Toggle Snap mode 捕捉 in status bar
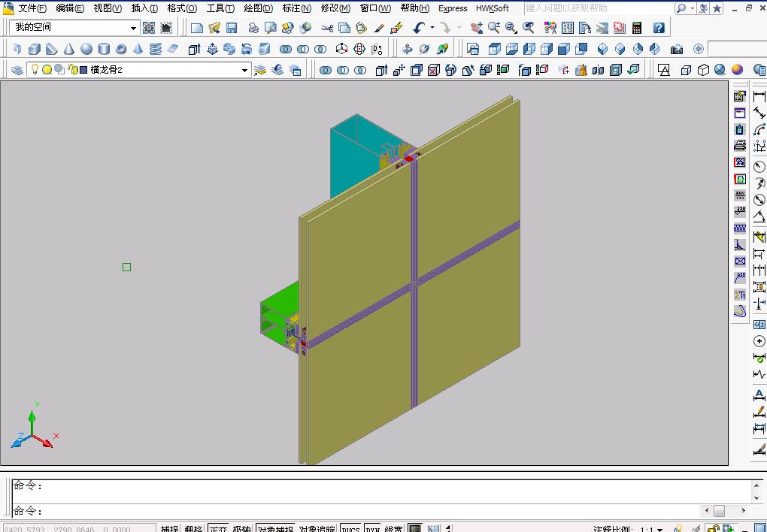This screenshot has width=767, height=532. tap(169, 528)
